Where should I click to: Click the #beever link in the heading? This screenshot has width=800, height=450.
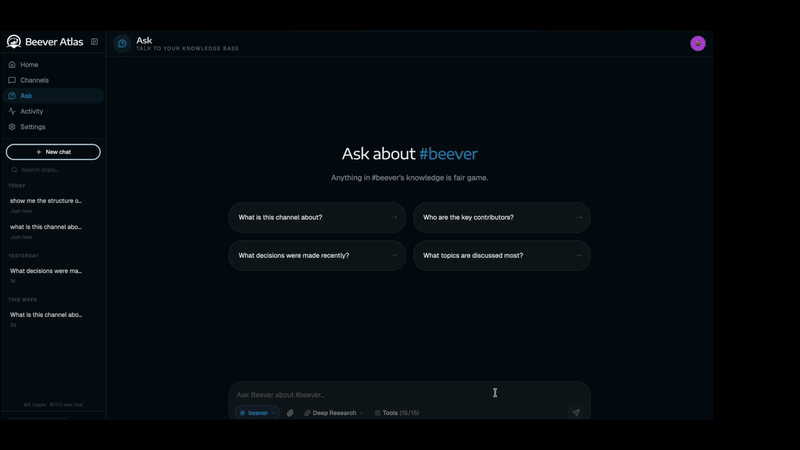click(x=448, y=154)
